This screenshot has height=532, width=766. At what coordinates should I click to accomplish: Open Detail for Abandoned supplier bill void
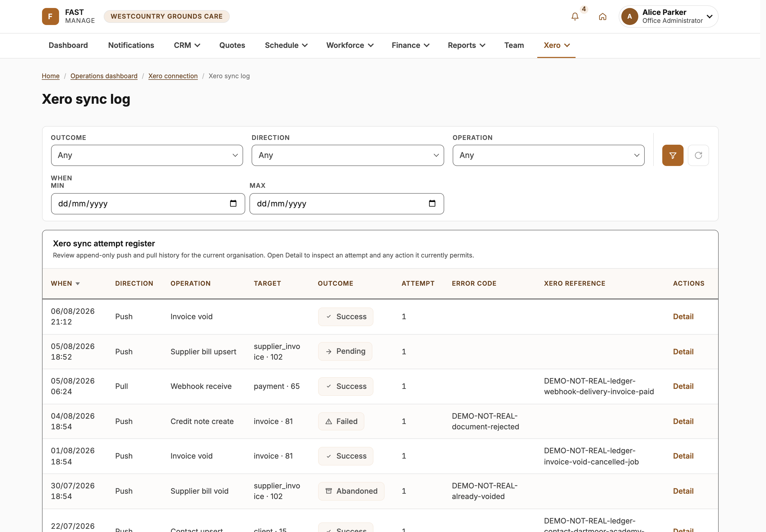[683, 491]
